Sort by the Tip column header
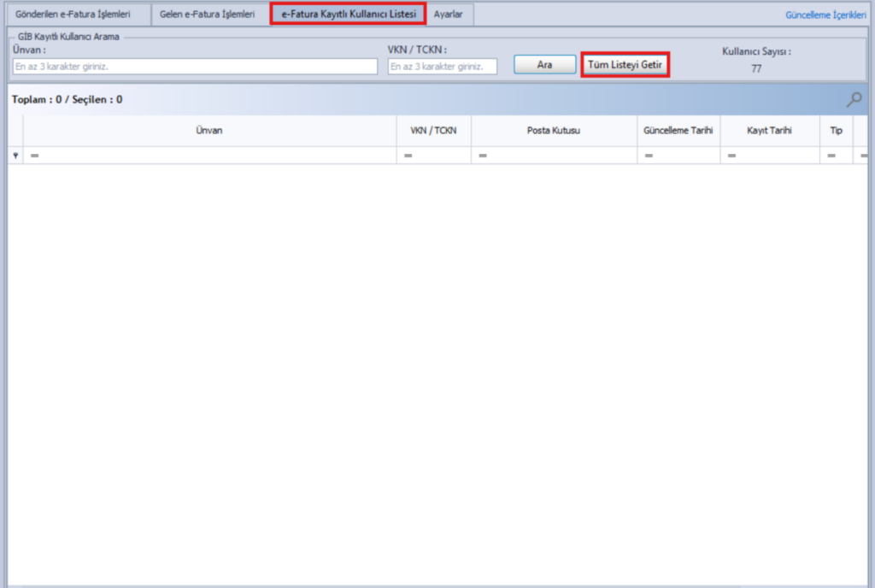The width and height of the screenshot is (875, 588). [x=836, y=131]
